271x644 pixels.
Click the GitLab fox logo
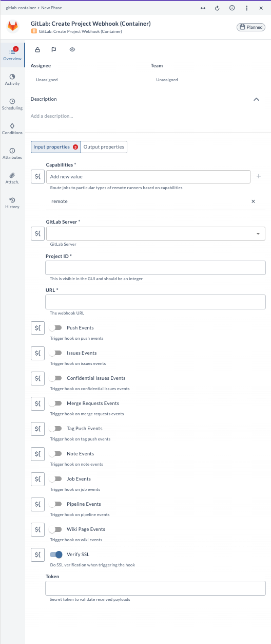click(12, 27)
